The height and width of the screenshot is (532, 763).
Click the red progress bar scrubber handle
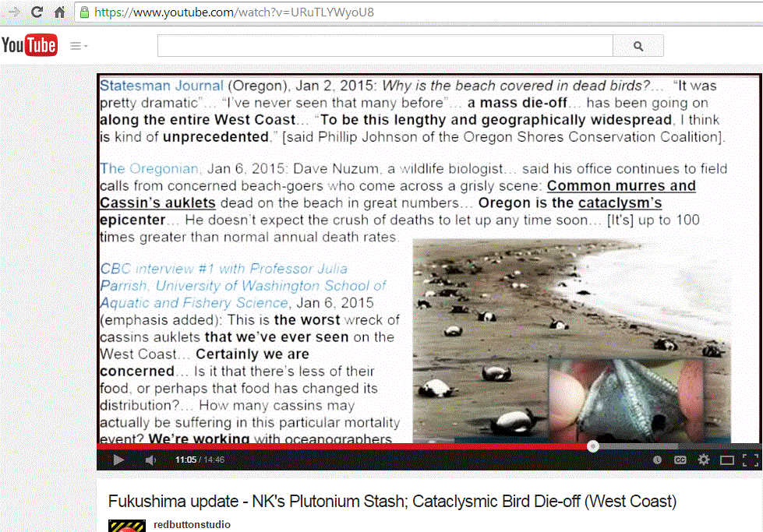pos(592,446)
